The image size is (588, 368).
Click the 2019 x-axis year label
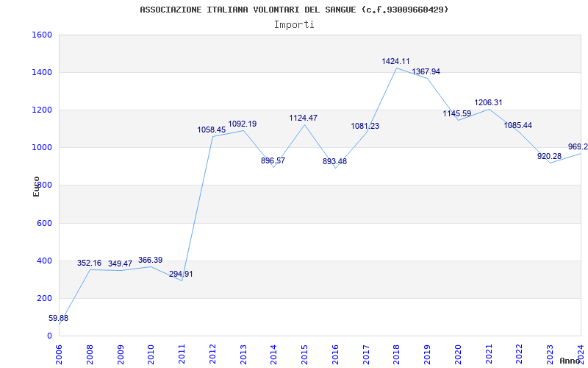coord(428,354)
